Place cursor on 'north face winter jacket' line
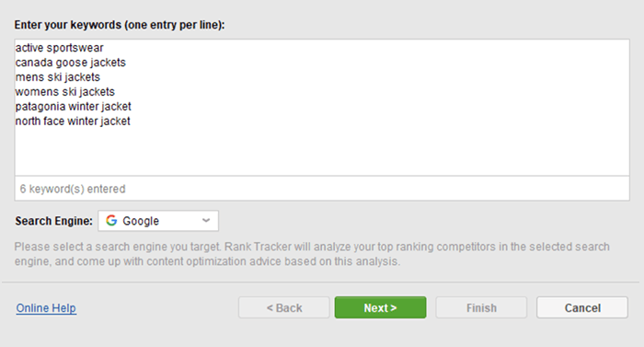644x347 pixels. coord(73,121)
